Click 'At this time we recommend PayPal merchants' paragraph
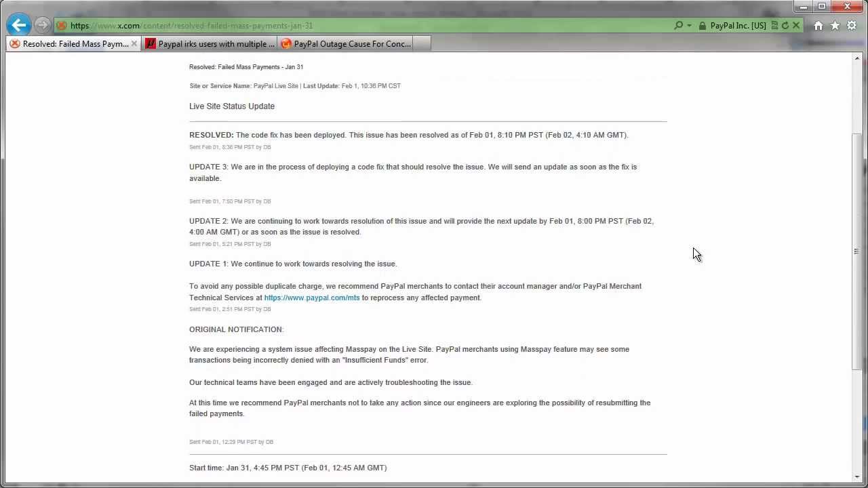868x488 pixels. click(x=420, y=408)
